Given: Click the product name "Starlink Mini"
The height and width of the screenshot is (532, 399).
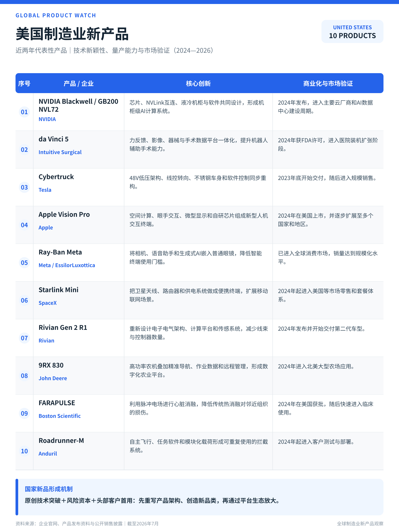Looking at the screenshot, I should point(59,290).
